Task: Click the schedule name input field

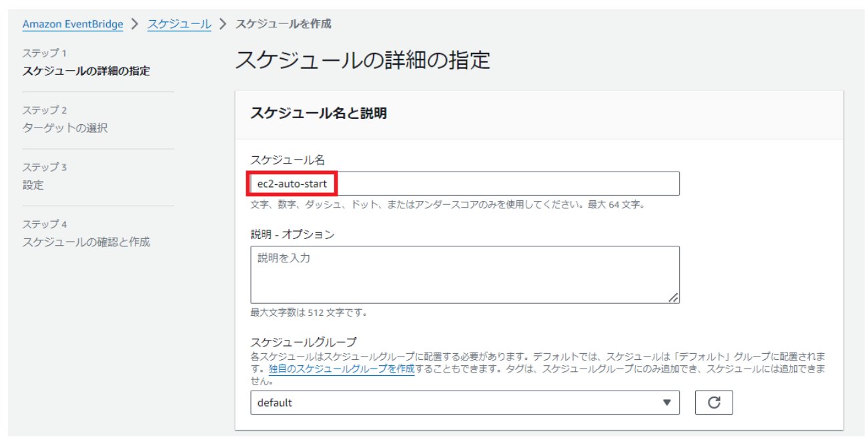Action: coord(465,184)
